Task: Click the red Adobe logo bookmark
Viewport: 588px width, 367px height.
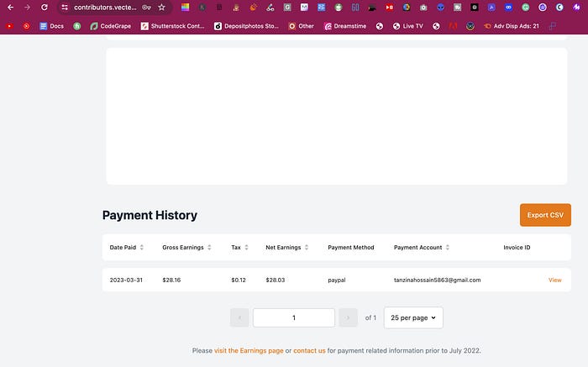Action: (x=453, y=26)
